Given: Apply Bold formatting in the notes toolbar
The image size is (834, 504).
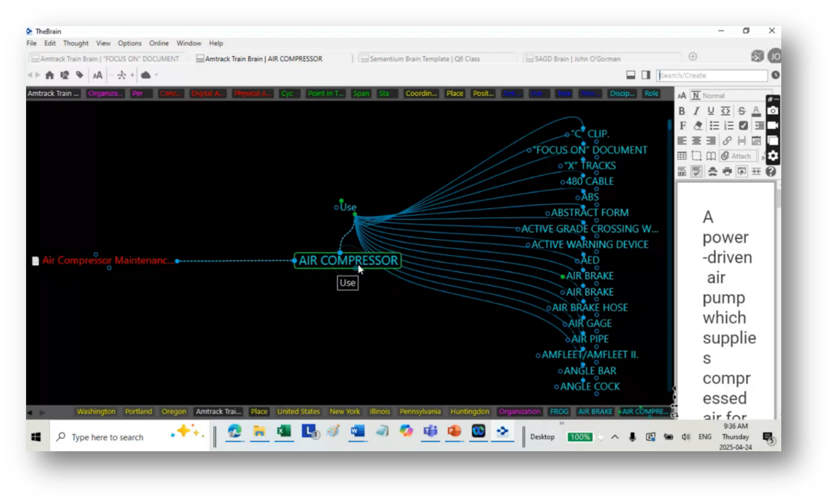Looking at the screenshot, I should pos(682,111).
